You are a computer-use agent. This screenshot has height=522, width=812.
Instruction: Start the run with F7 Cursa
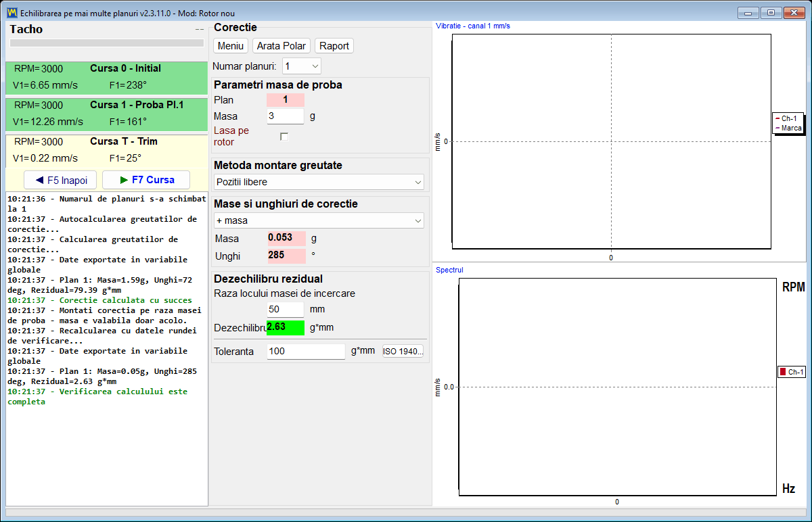(146, 180)
